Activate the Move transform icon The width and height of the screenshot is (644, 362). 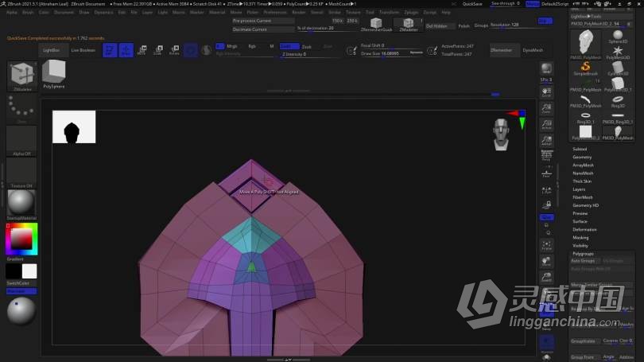click(142, 50)
